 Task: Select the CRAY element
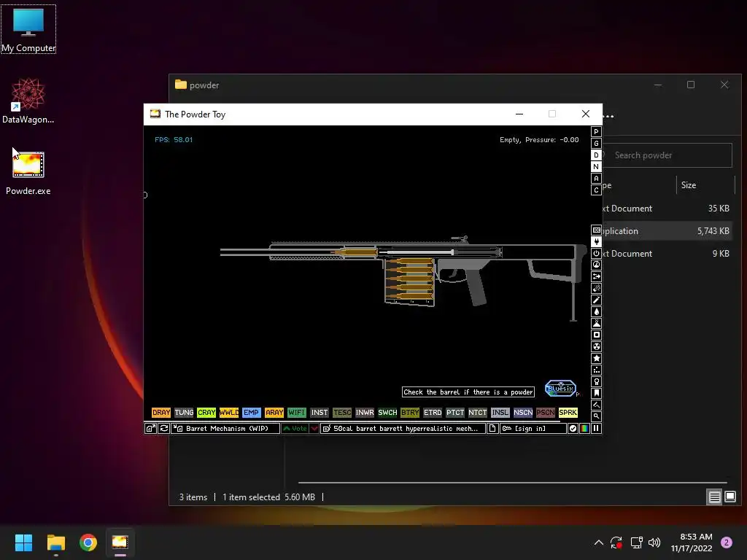click(206, 413)
